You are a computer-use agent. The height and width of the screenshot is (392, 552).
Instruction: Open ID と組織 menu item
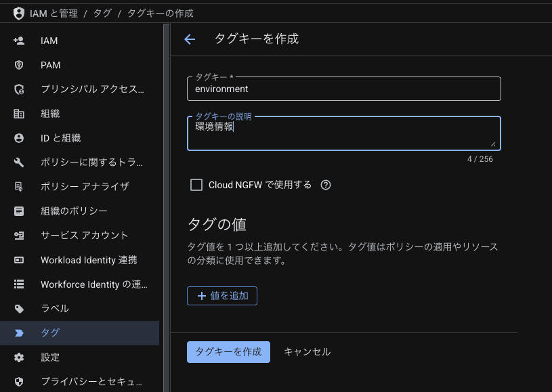point(79,138)
